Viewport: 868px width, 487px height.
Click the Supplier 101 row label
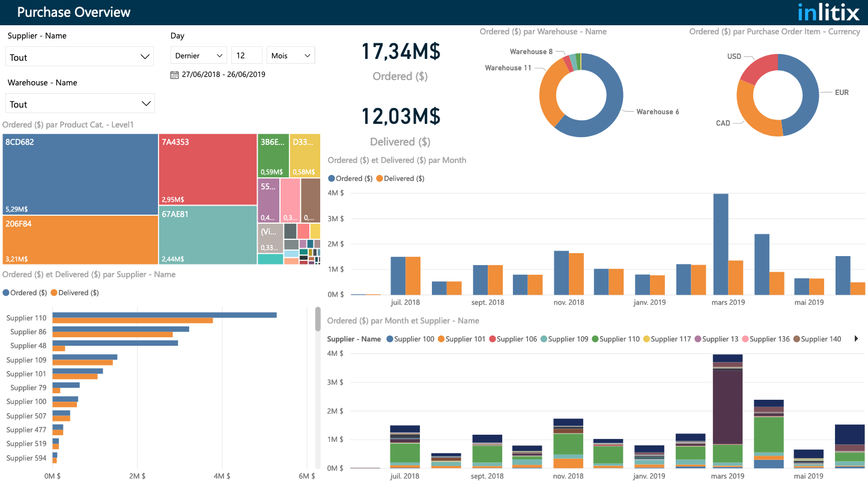[26, 374]
